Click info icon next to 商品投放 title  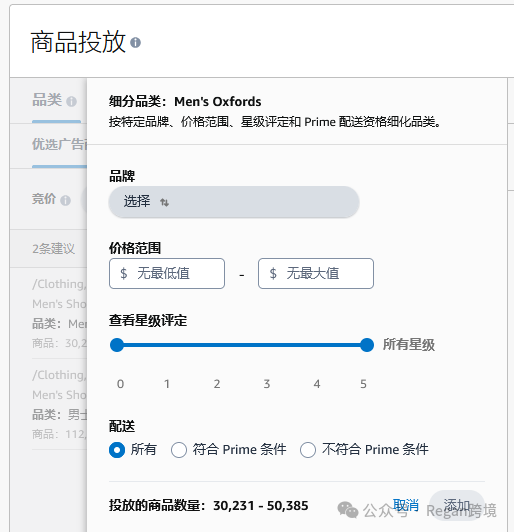coord(135,43)
